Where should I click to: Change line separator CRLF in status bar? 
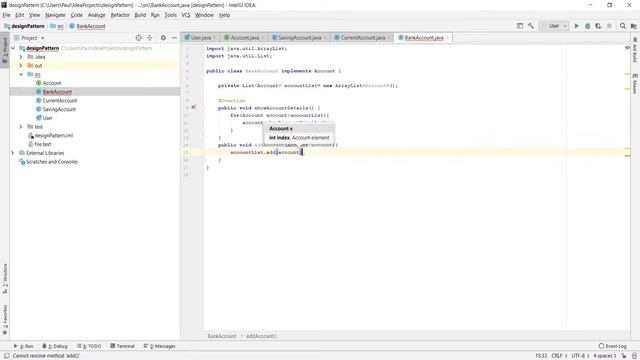coord(559,356)
